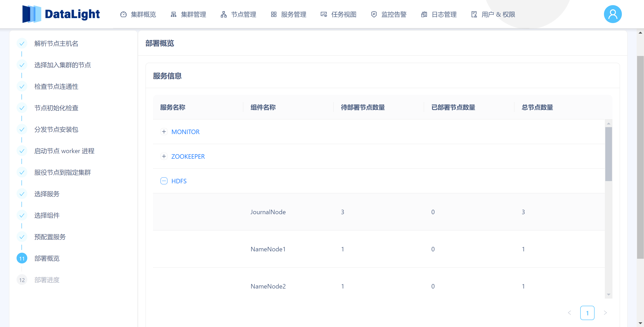Select the 部署概览 step label
Viewport: 644px width, 327px height.
47,259
